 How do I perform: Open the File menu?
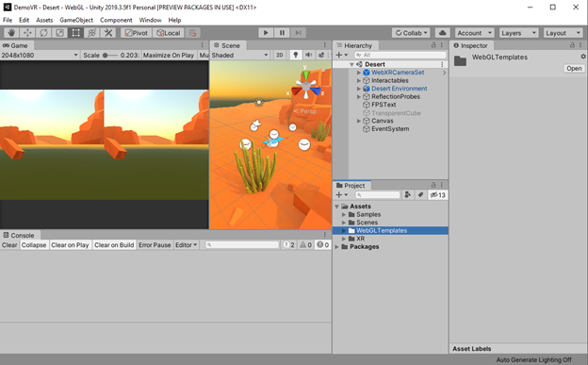pyautogui.click(x=8, y=20)
